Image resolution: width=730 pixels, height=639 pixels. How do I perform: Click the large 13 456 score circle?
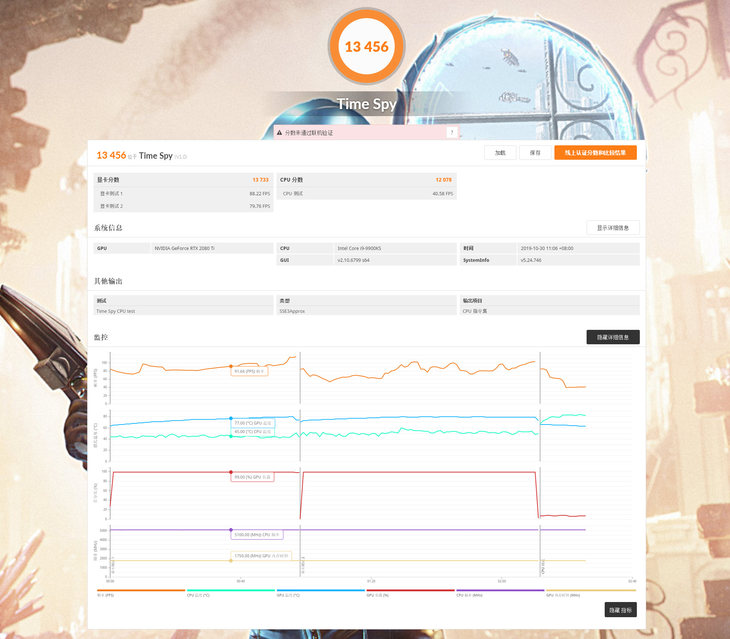(x=366, y=47)
